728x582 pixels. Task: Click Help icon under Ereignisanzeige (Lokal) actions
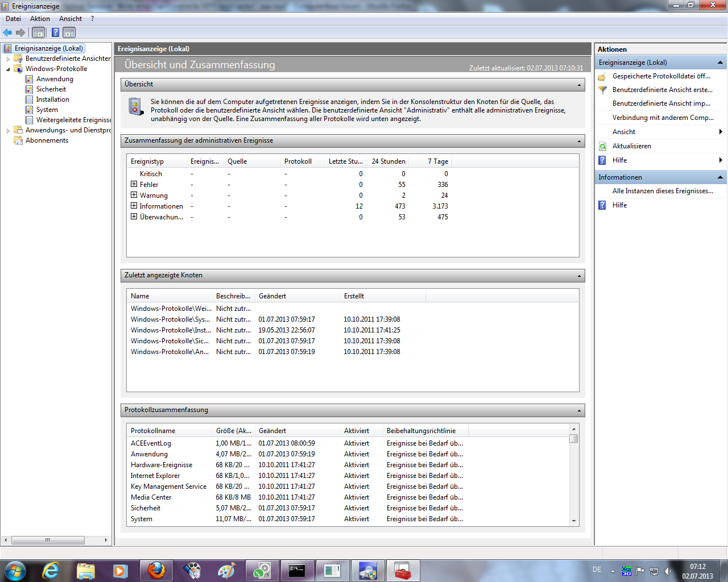point(602,160)
